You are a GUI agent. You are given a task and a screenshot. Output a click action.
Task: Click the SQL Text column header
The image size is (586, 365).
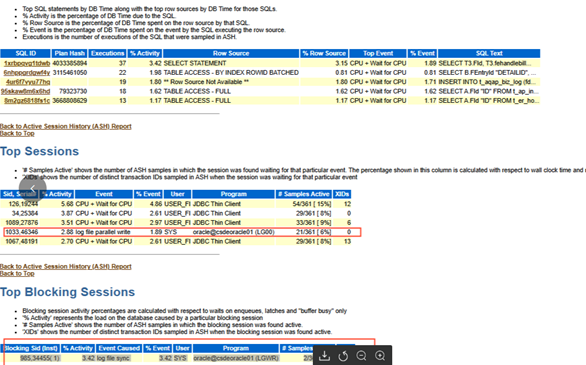[x=489, y=53]
